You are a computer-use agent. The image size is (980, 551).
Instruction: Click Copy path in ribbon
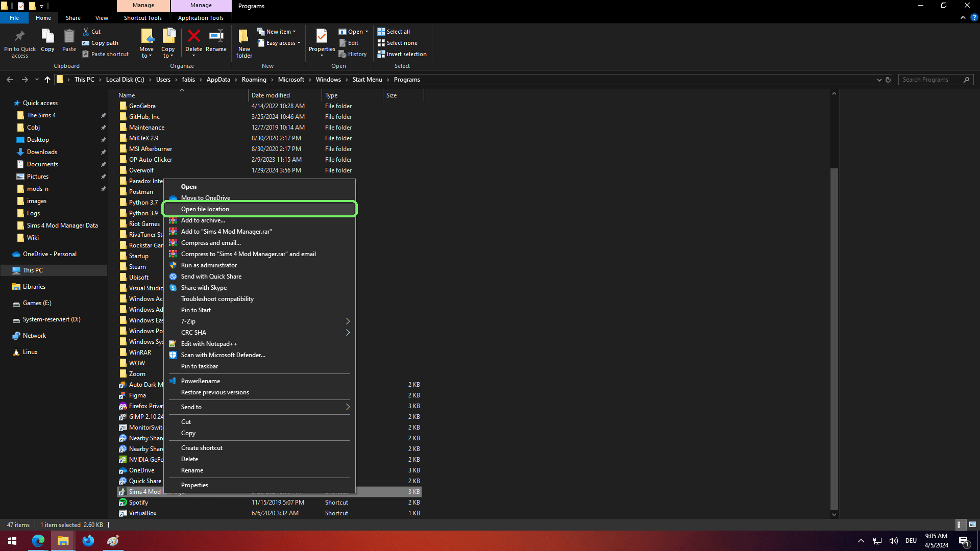(100, 43)
